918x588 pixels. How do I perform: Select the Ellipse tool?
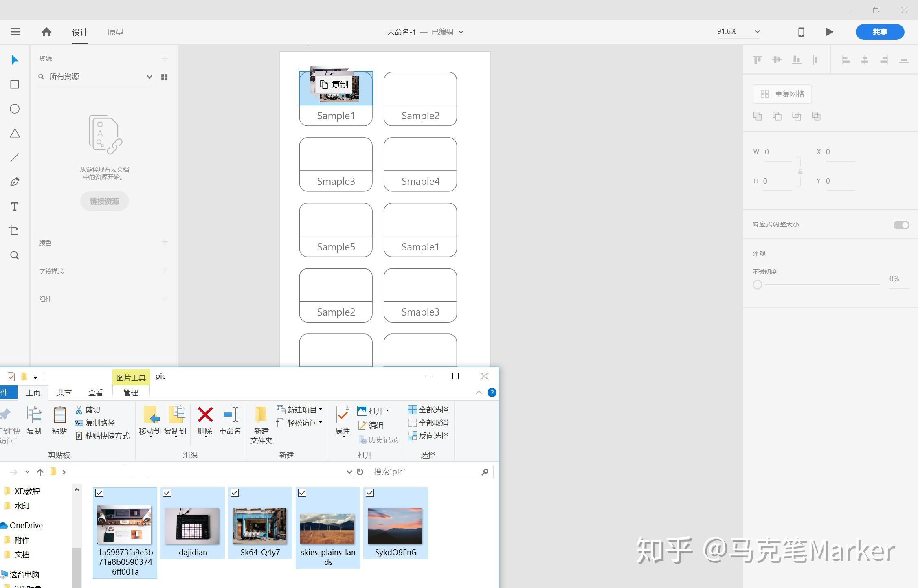click(15, 109)
